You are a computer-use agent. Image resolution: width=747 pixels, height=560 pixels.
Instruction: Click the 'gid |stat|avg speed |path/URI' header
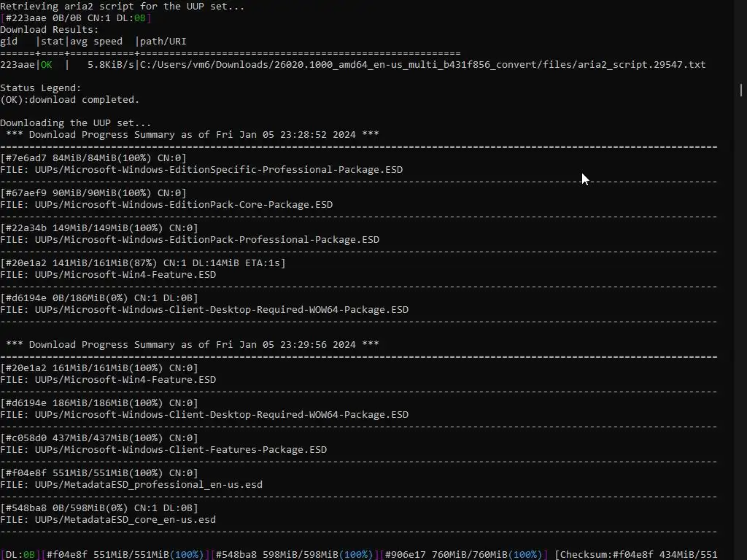(93, 42)
